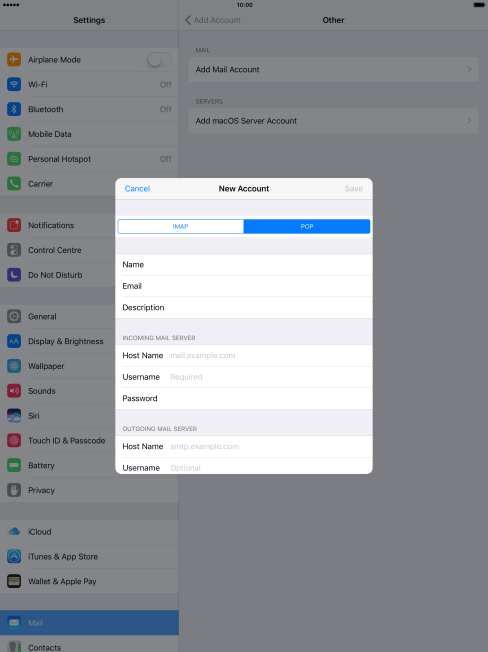The height and width of the screenshot is (652, 488).
Task: Open the iCloud cloud icon
Action: (x=14, y=531)
